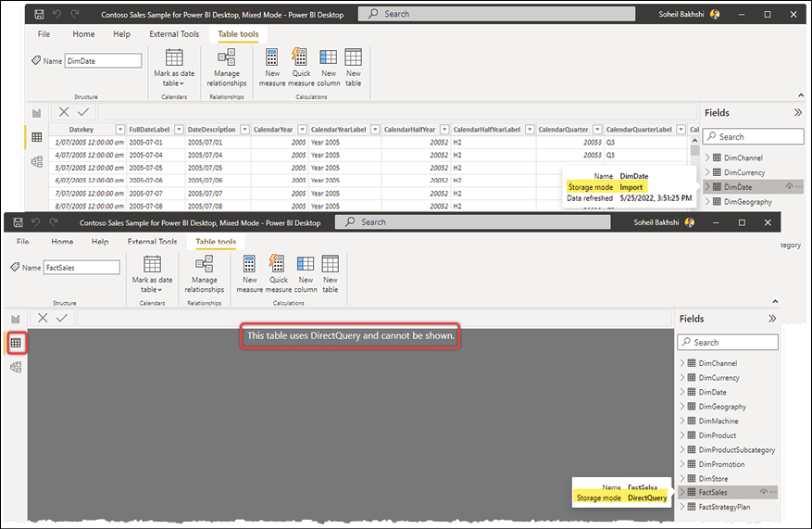Select Table tools tab in top window
This screenshot has height=529, width=812.
coord(238,34)
